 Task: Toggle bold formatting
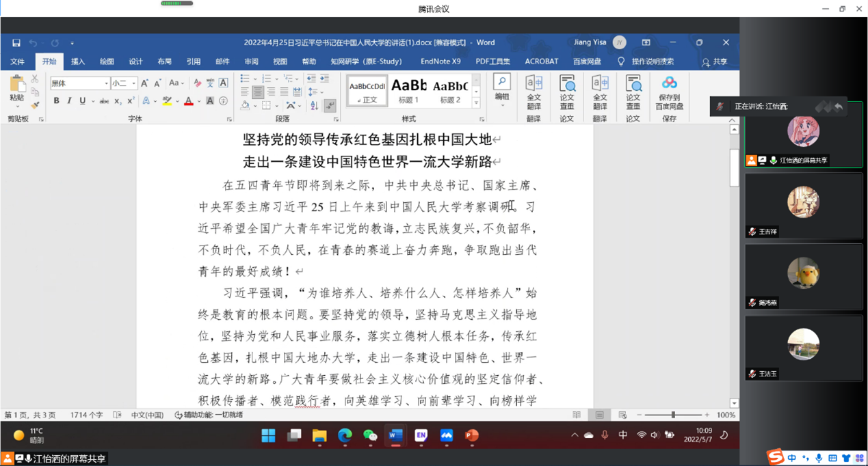(56, 101)
